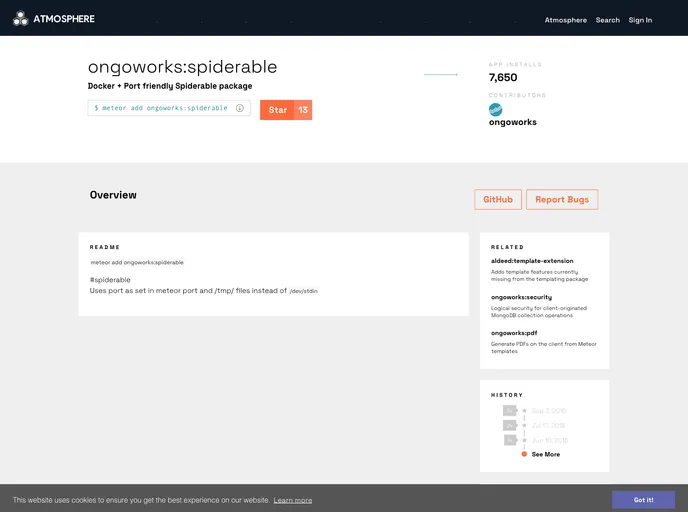Open ongoworks:pdf related package
This screenshot has width=688, height=512.
[514, 333]
